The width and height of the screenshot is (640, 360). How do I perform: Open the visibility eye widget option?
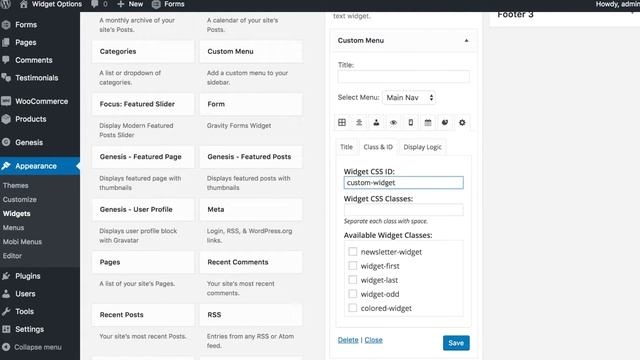point(393,122)
